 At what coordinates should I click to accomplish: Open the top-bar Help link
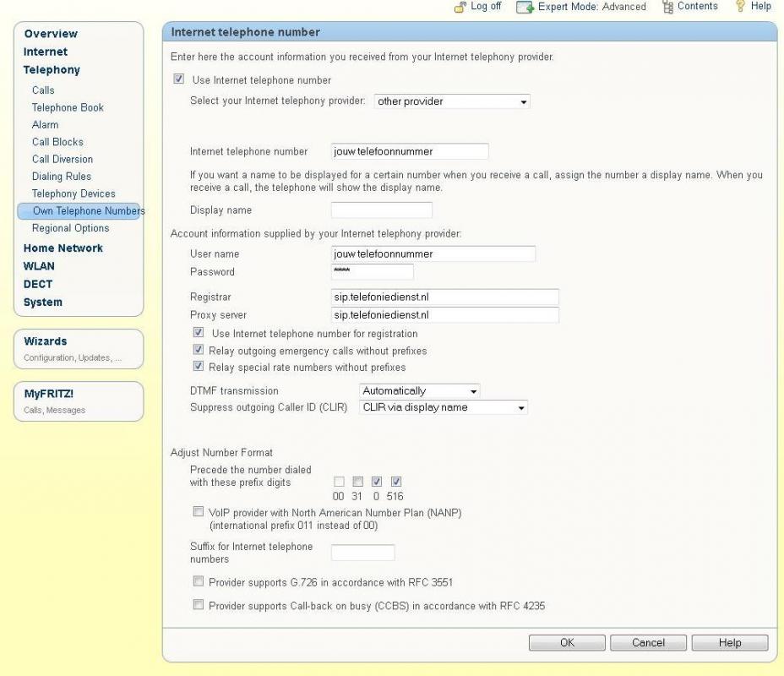coord(760,6)
